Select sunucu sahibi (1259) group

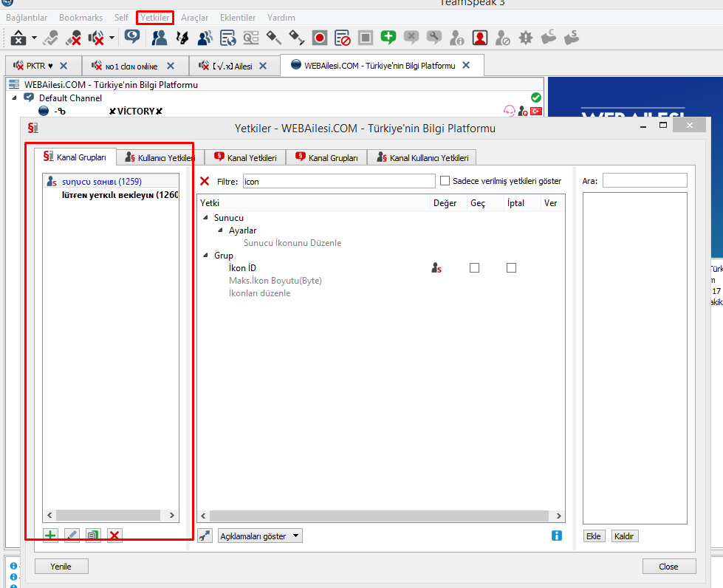(x=111, y=181)
